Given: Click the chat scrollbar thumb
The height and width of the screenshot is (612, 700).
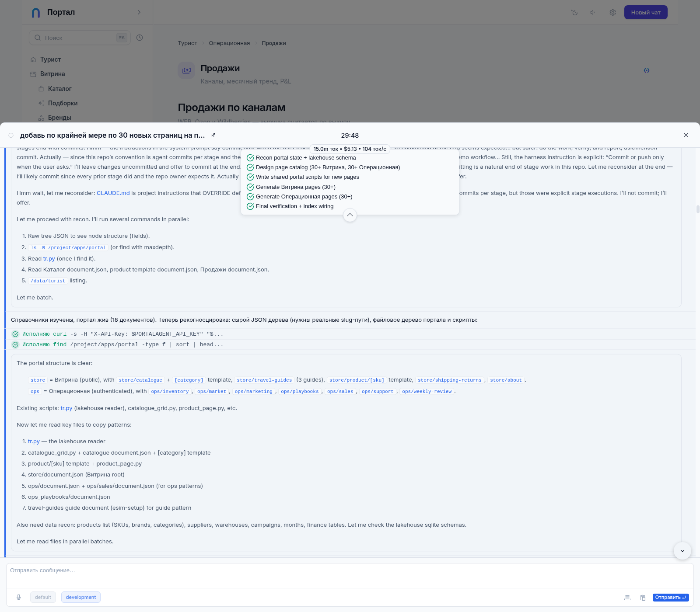Looking at the screenshot, I should (698, 209).
